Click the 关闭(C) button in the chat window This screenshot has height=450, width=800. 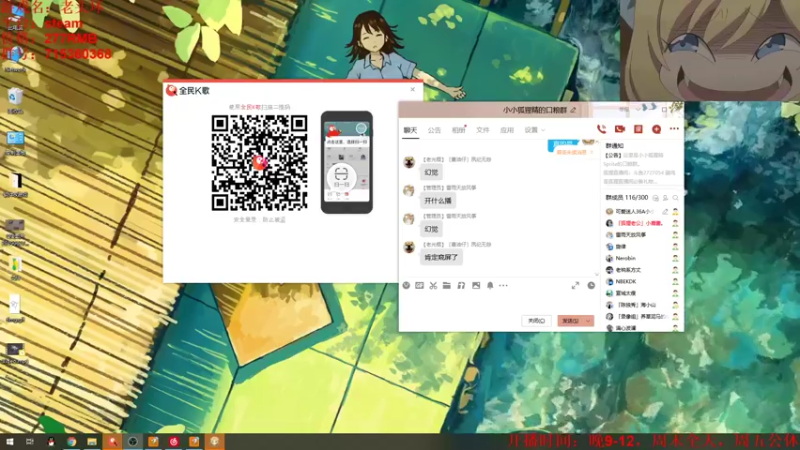click(x=536, y=321)
